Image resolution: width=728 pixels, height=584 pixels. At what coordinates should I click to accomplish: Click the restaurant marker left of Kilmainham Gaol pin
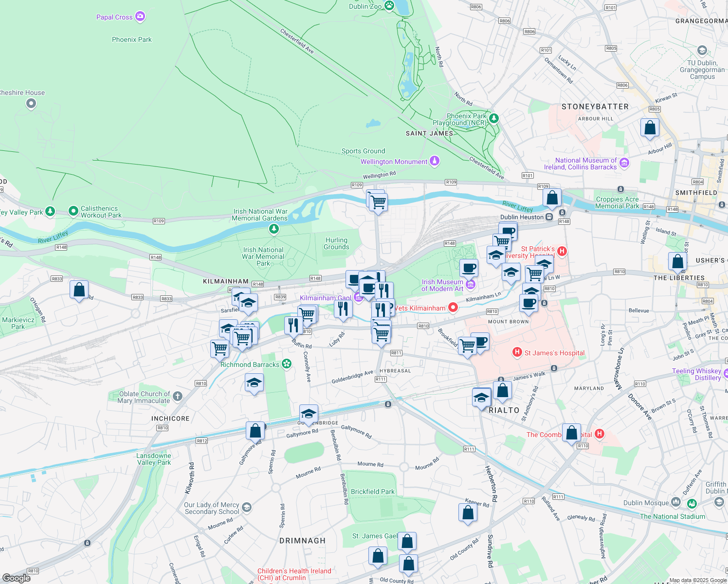tap(343, 310)
